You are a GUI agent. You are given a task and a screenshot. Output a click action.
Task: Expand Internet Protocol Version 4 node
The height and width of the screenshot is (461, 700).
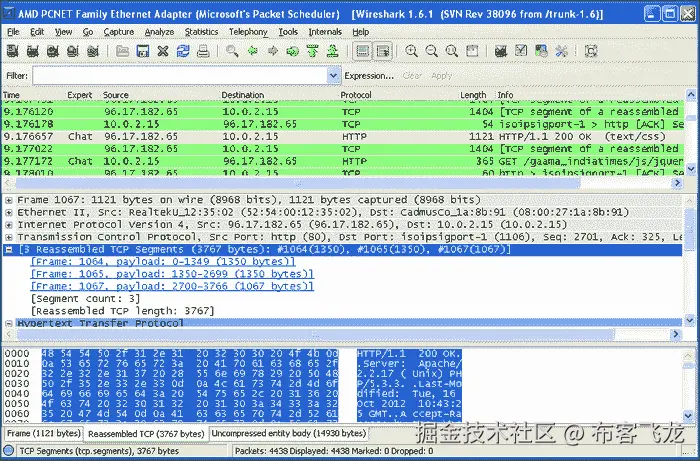[x=8, y=225]
